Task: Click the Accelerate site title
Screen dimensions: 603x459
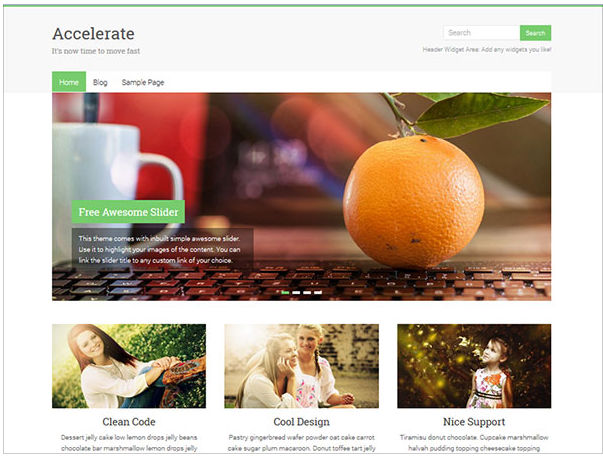Action: point(93,34)
